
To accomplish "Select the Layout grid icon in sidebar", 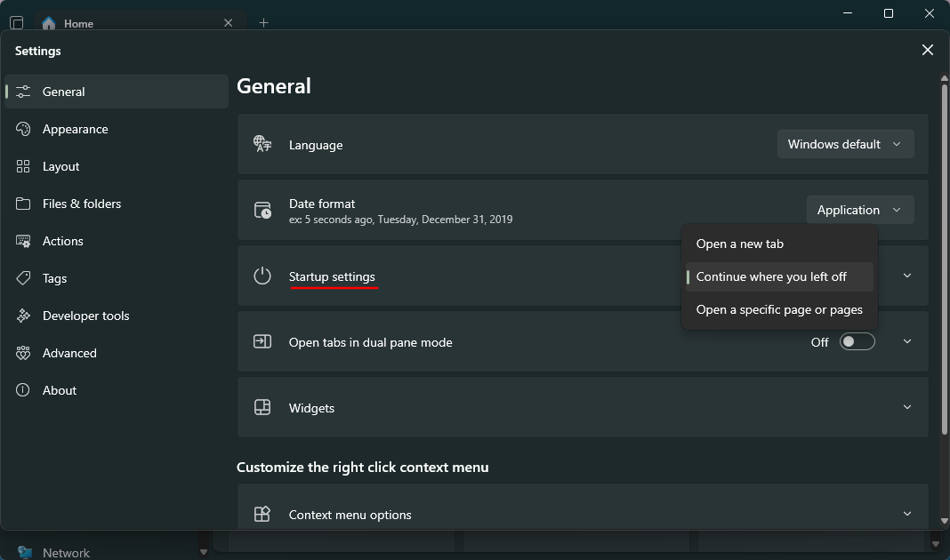I will [x=24, y=166].
